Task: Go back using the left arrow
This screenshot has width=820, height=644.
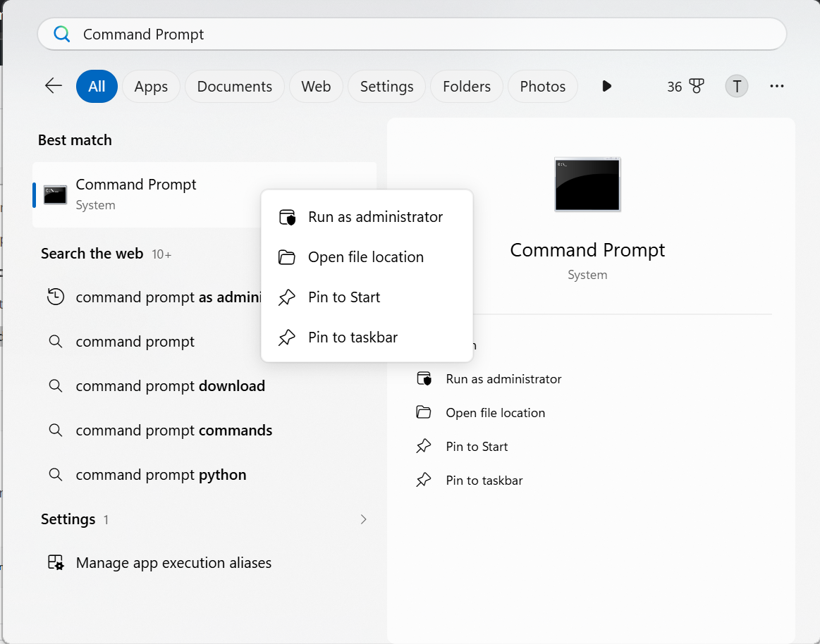Action: coord(54,86)
